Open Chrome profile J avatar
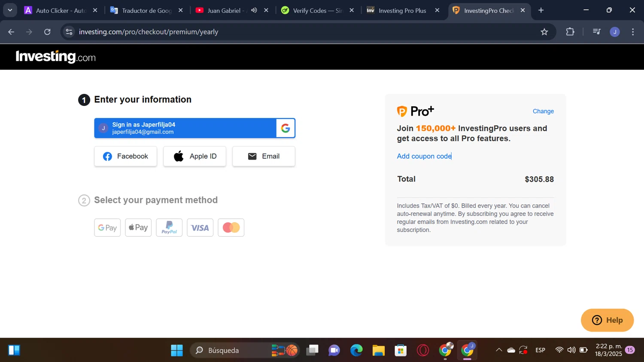 tap(615, 32)
